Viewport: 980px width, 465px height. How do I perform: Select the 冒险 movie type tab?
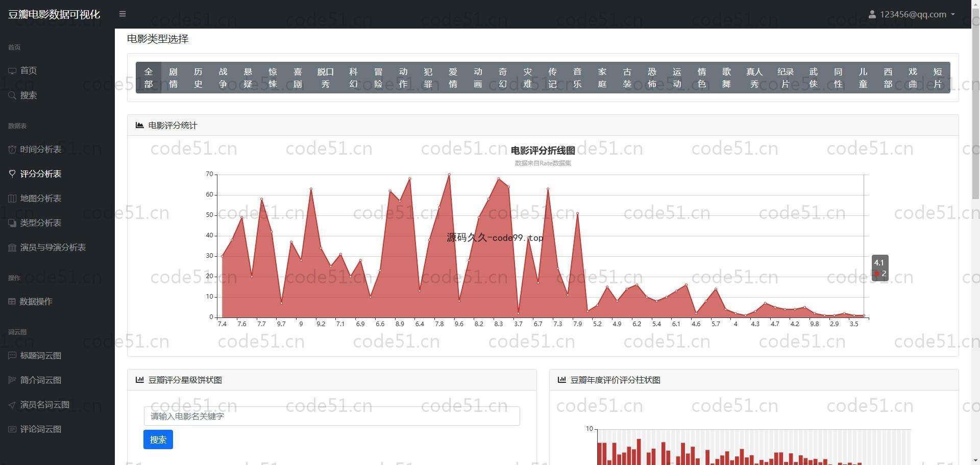point(378,78)
